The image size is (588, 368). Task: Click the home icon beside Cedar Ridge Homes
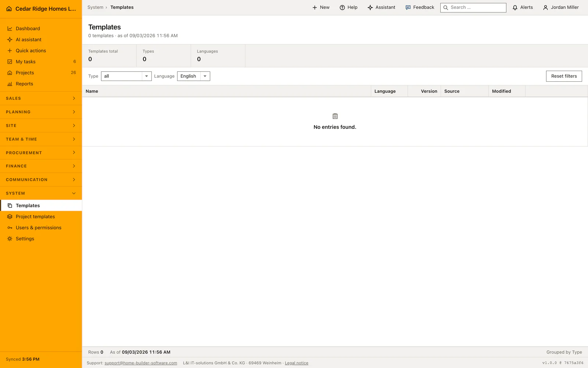click(x=9, y=9)
